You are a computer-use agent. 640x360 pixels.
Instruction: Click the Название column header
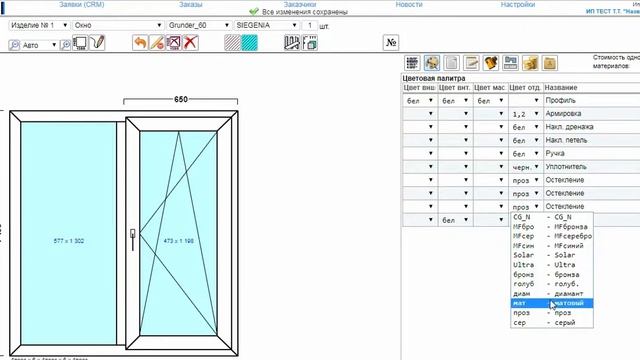tap(561, 88)
